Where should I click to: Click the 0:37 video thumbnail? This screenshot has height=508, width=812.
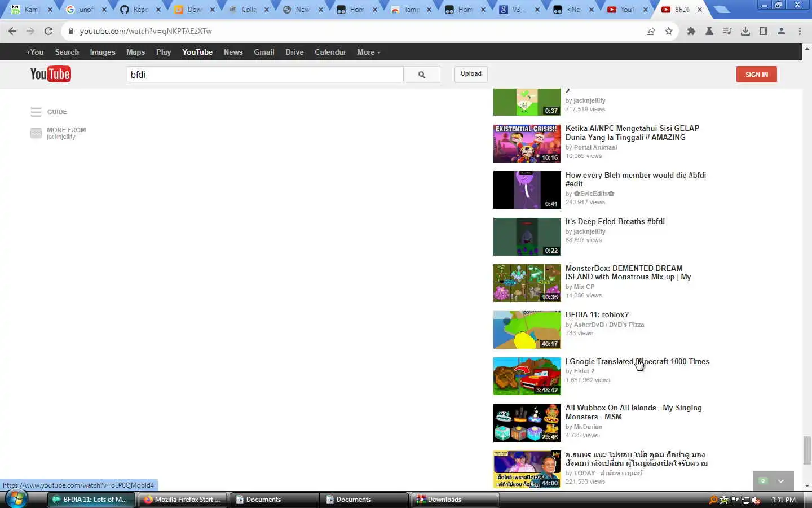click(527, 102)
